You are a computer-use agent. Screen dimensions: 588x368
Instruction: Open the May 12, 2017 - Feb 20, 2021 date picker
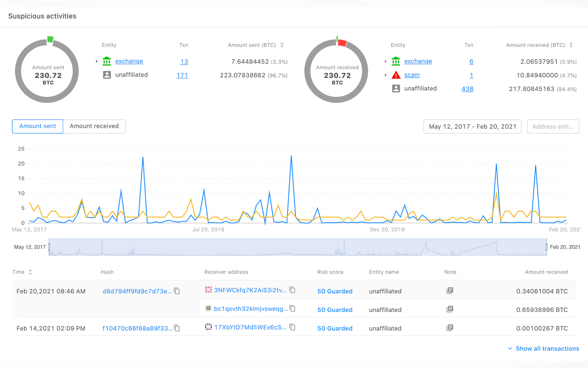[x=472, y=127]
